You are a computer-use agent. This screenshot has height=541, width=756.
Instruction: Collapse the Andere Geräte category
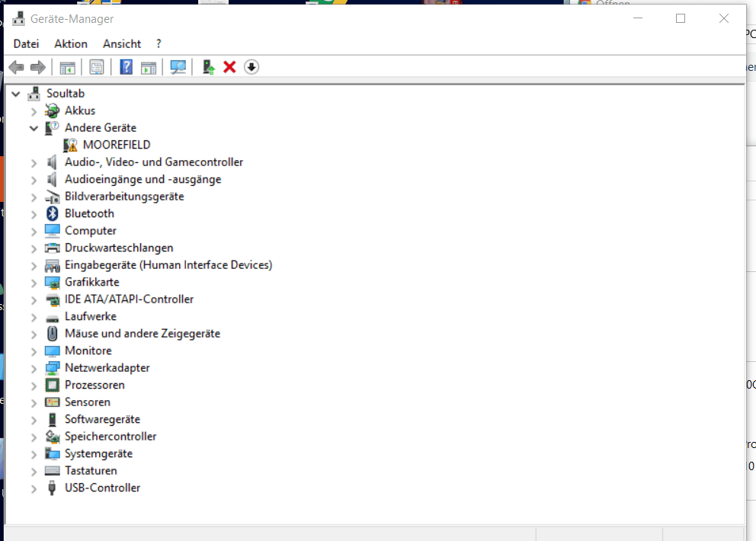[34, 128]
